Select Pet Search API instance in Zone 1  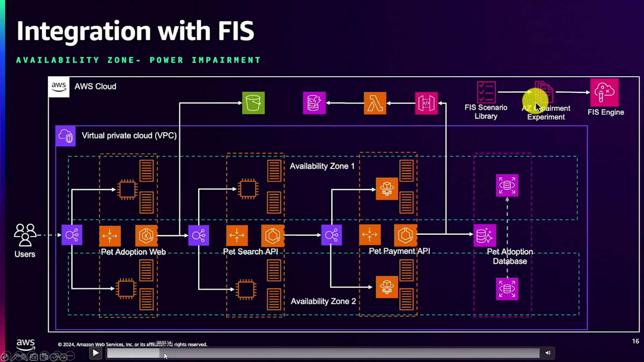[247, 189]
